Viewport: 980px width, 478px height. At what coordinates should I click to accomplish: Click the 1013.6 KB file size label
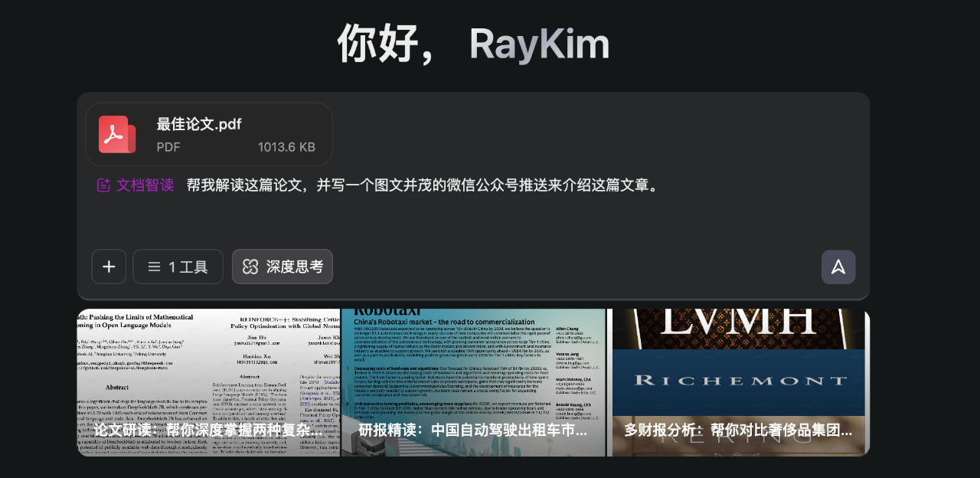286,147
